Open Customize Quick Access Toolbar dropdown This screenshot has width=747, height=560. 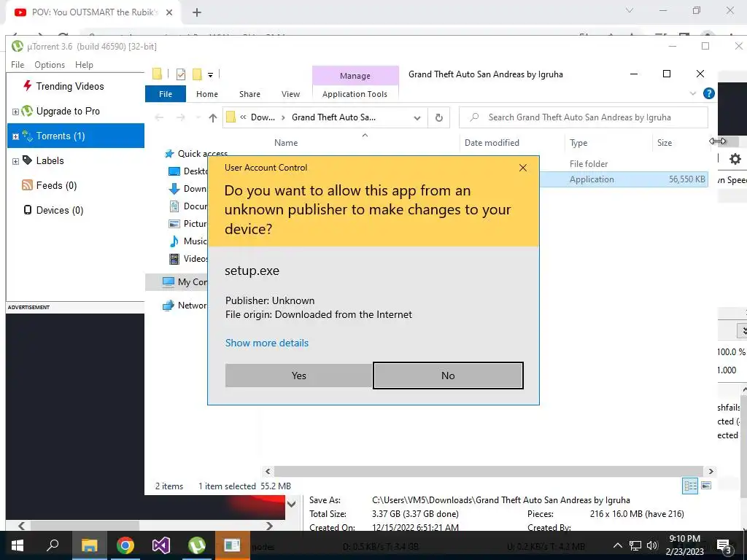coord(210,74)
